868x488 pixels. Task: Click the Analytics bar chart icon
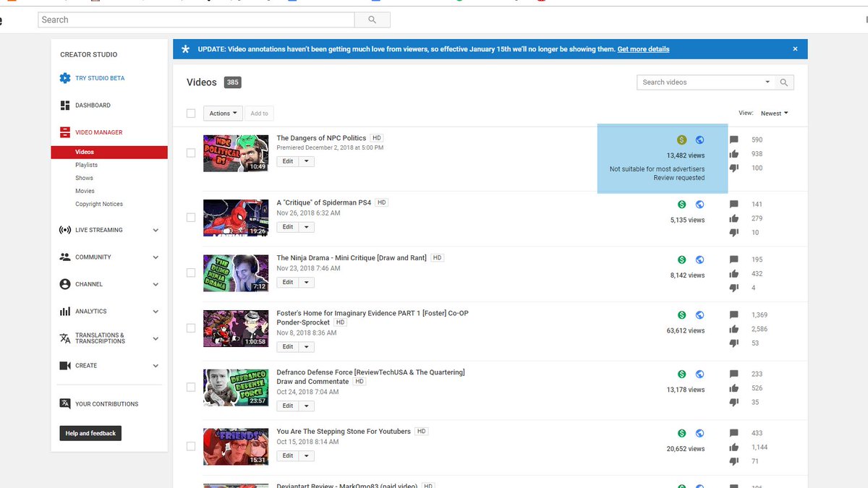65,312
